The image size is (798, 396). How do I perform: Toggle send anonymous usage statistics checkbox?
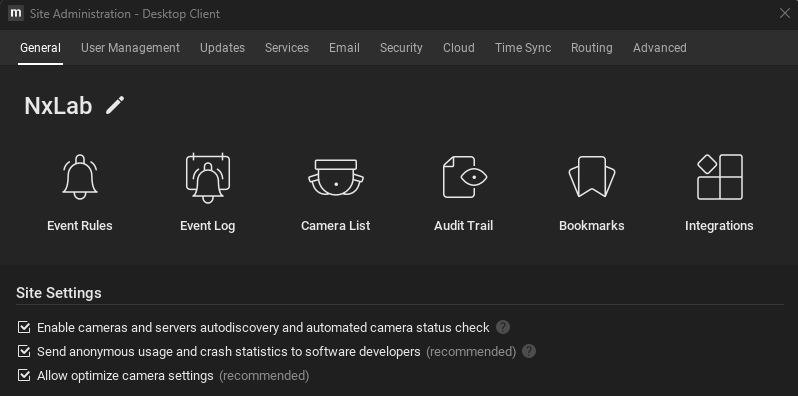24,351
